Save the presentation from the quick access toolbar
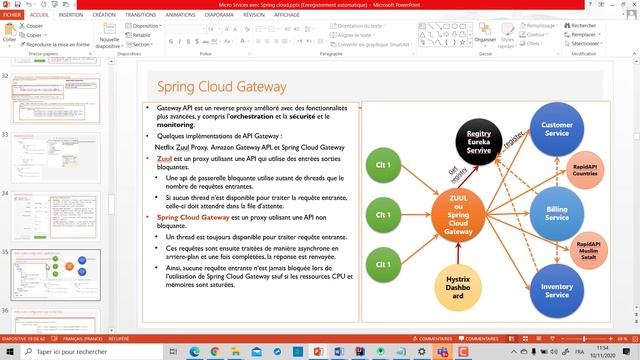640x360 pixels. 18,4
